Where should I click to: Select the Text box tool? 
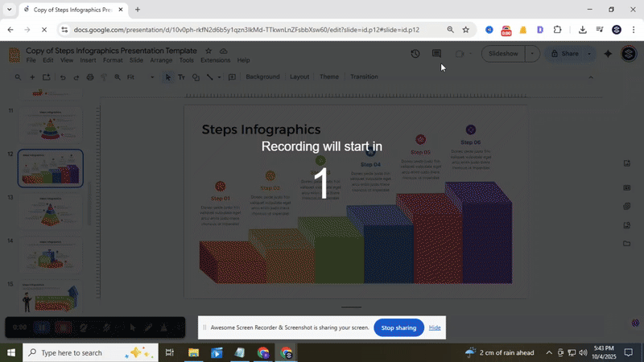point(181,77)
